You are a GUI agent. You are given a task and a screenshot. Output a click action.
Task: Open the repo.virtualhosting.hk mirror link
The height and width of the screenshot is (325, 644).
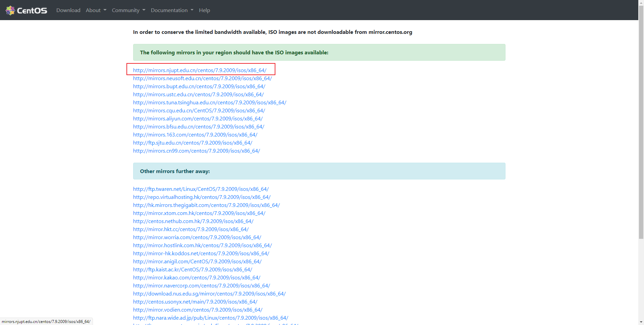(202, 197)
